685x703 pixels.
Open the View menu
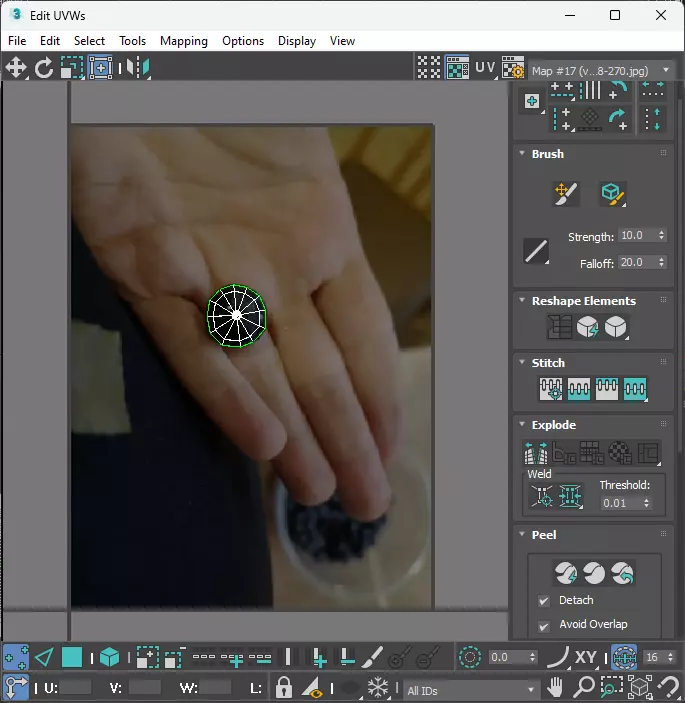(x=342, y=41)
